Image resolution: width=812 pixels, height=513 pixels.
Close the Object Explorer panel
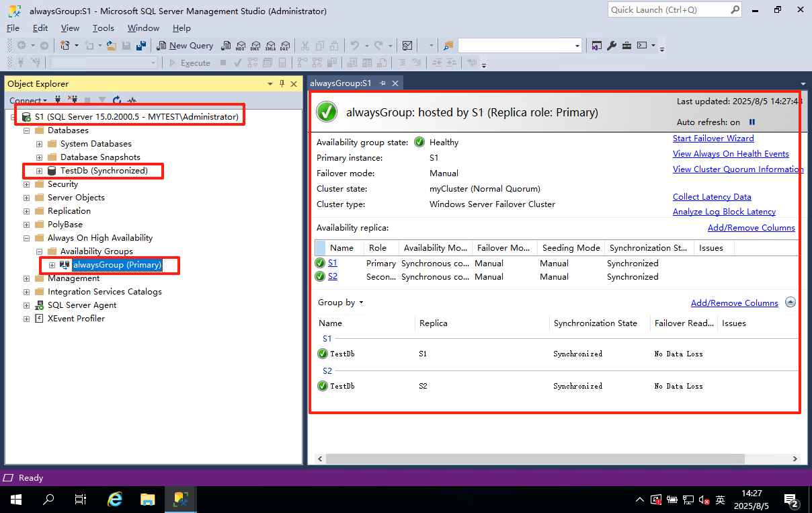coord(294,84)
